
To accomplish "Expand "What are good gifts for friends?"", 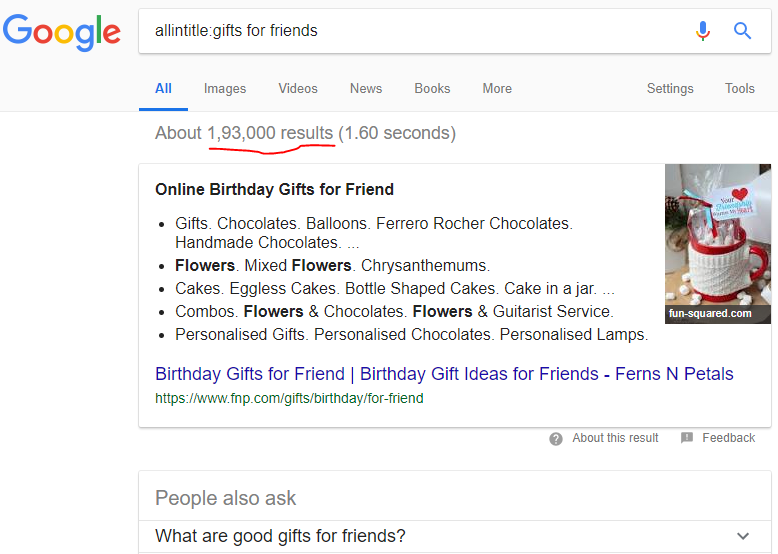I will [x=741, y=536].
